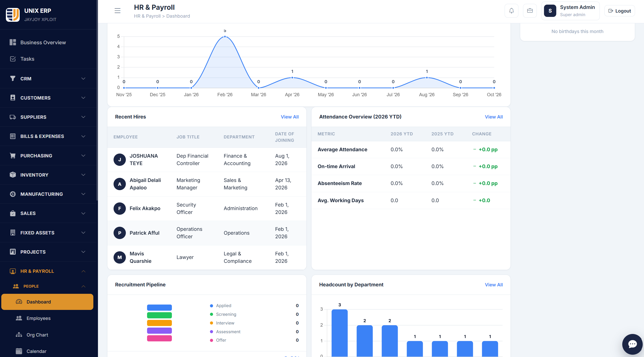Collapse the PEOPLE submenu chevron
This screenshot has height=357, width=644.
point(83,286)
